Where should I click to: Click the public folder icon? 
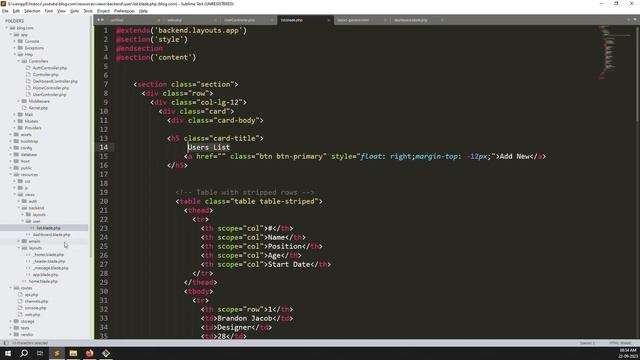(16, 168)
